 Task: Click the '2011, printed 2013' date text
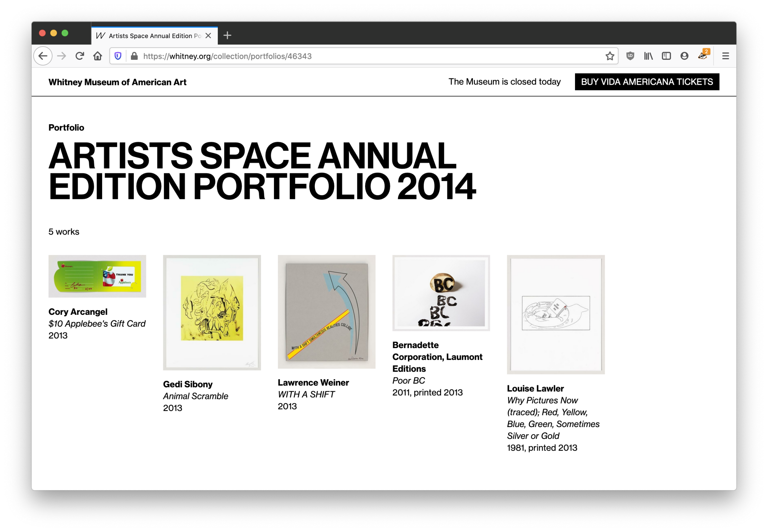(x=427, y=392)
